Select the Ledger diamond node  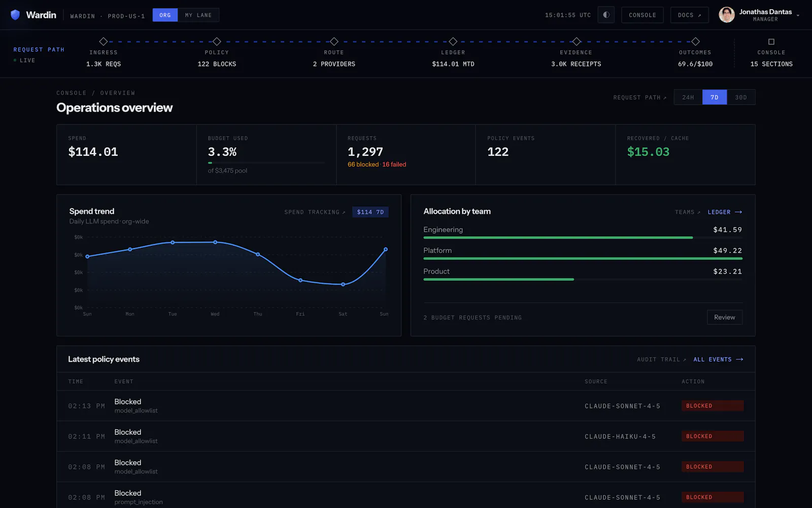[x=453, y=42]
